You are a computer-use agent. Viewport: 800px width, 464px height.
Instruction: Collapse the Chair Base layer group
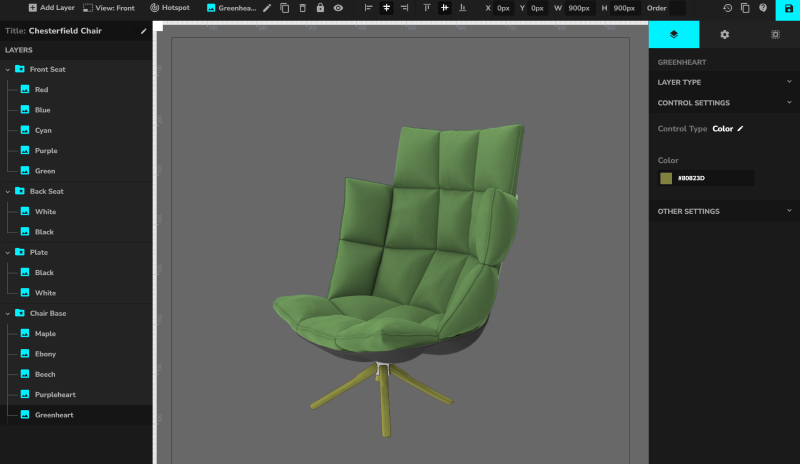8,313
